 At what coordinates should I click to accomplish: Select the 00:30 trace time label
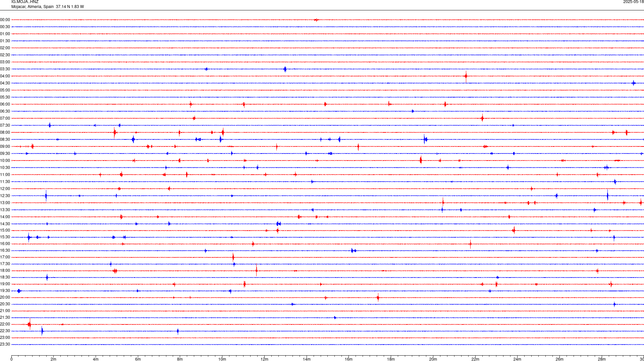(x=5, y=27)
